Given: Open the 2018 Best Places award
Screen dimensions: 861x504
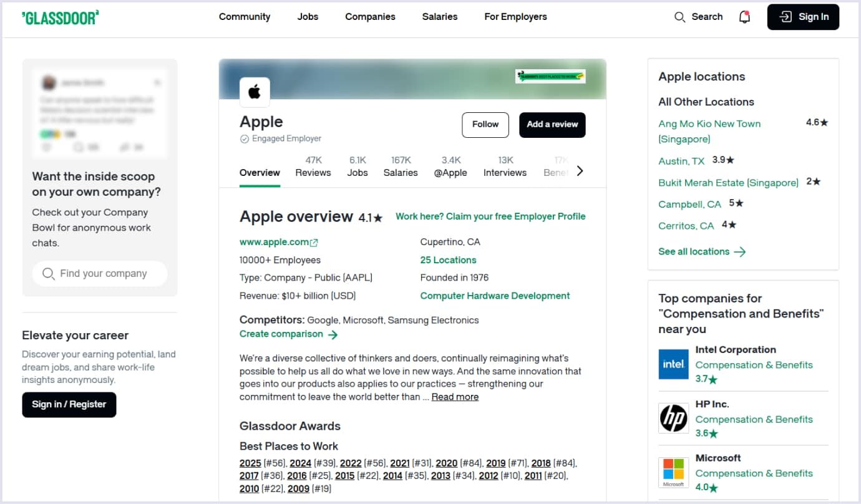Looking at the screenshot, I should (x=541, y=463).
